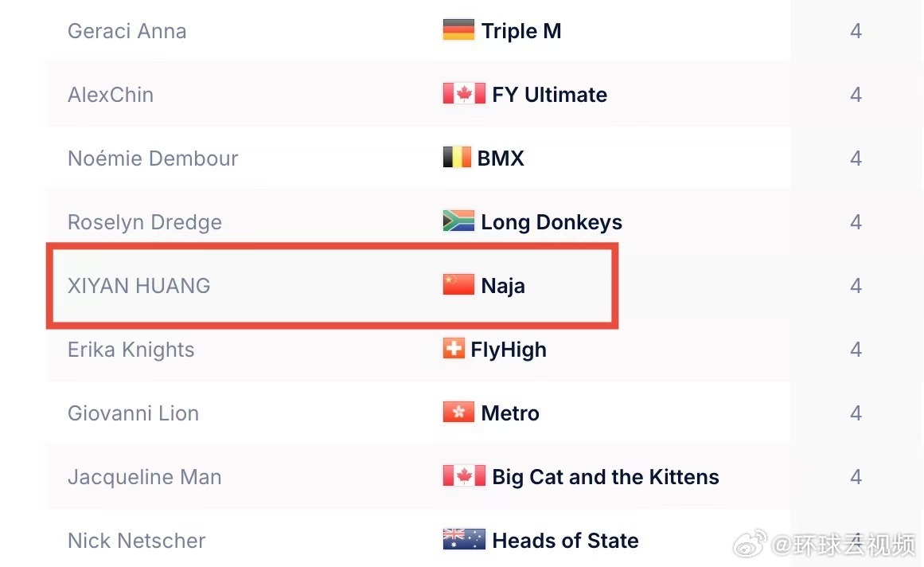Click the Belgian flag beside BMX
The width and height of the screenshot is (924, 567).
tap(457, 158)
